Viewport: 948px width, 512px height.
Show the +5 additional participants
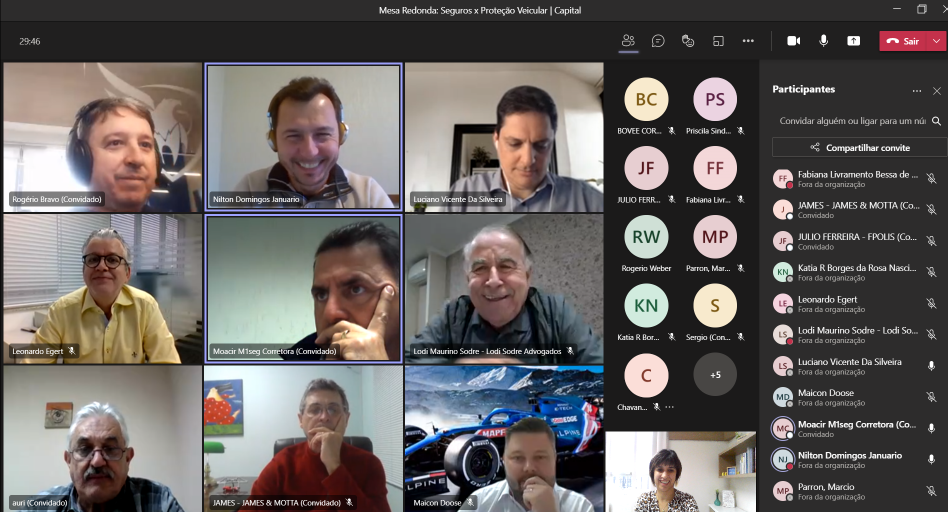click(x=715, y=375)
